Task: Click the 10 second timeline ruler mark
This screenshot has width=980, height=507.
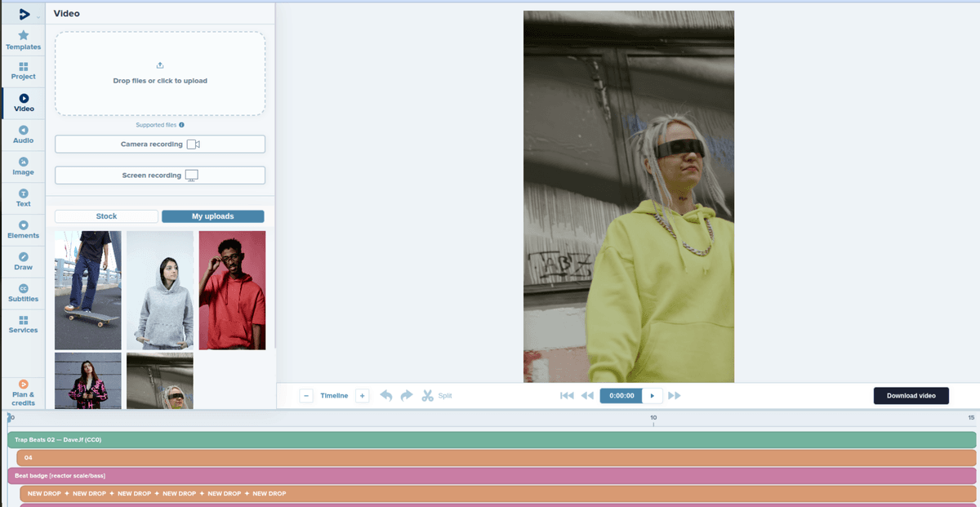Action: 653,419
